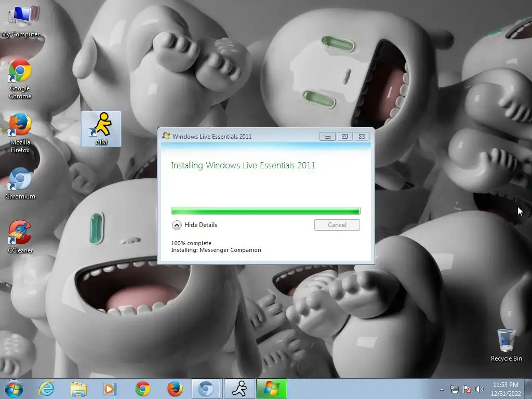This screenshot has height=399, width=532.
Task: Select the Chromium desktop shortcut
Action: pyautogui.click(x=20, y=183)
